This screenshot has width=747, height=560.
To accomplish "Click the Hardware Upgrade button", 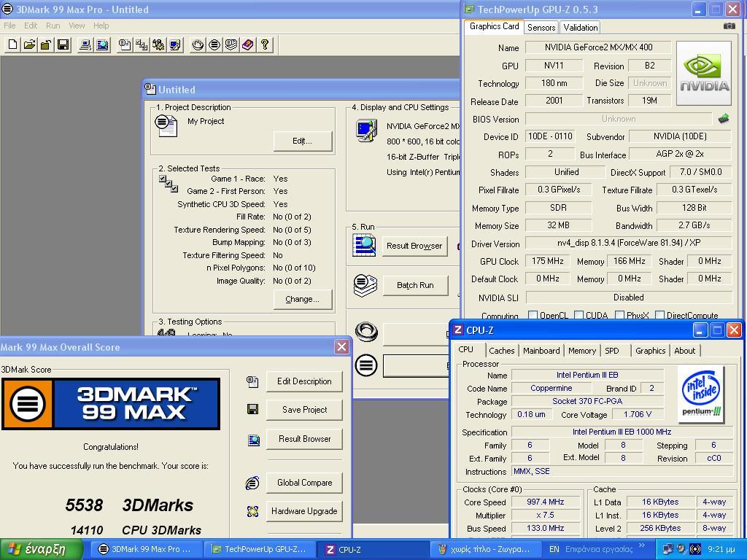I will pos(304,511).
